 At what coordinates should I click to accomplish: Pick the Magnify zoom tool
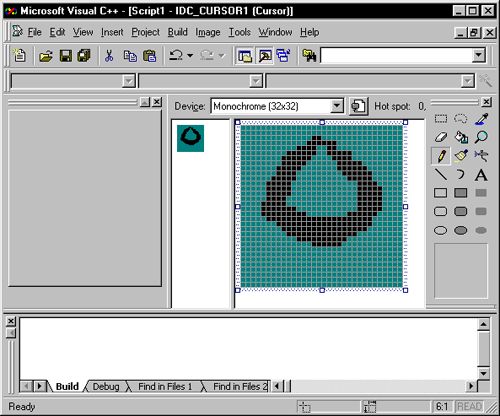pos(481,137)
